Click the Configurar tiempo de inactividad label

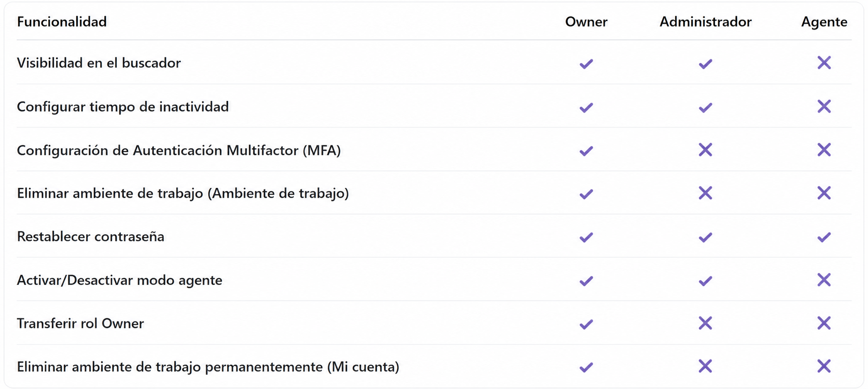123,107
